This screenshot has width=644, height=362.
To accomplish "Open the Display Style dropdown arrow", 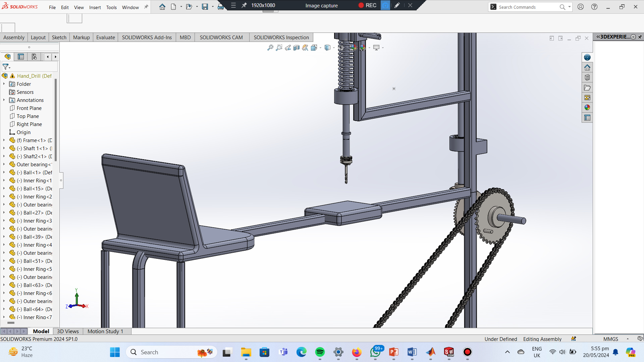I will point(334,48).
